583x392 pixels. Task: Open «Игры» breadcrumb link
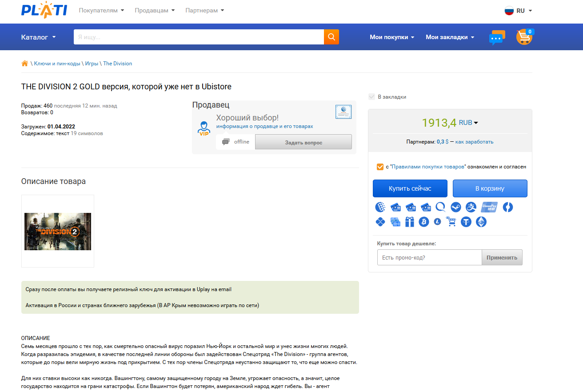tap(92, 64)
